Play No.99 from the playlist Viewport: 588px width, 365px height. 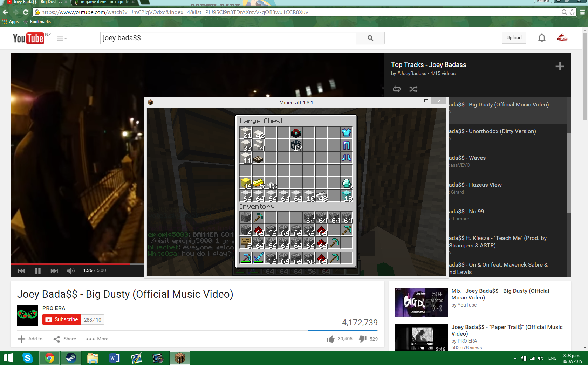(507, 217)
